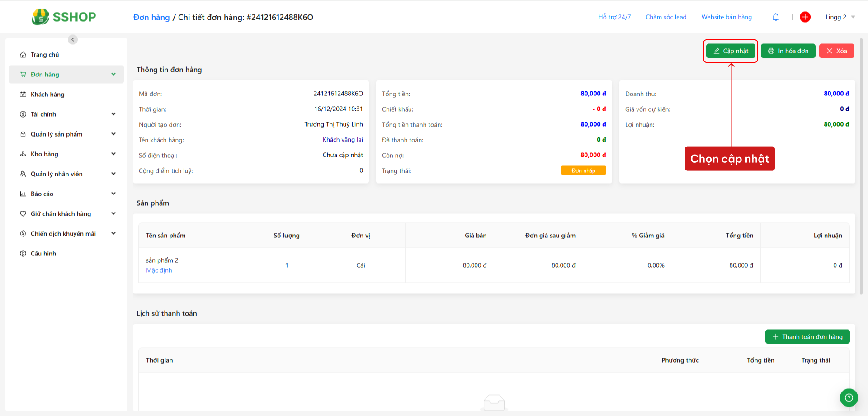This screenshot has height=416, width=868.
Task: Collapse the sidebar with arrow icon
Action: point(73,40)
